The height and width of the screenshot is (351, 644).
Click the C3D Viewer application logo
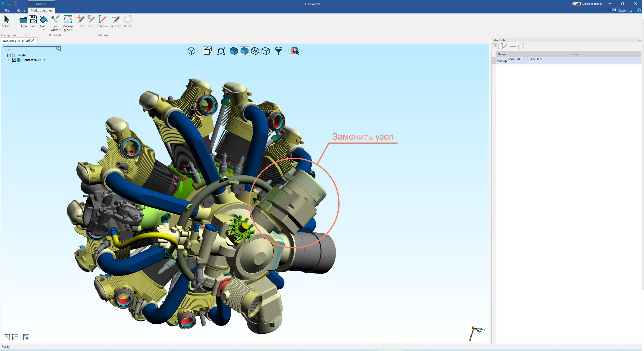pyautogui.click(x=3, y=4)
